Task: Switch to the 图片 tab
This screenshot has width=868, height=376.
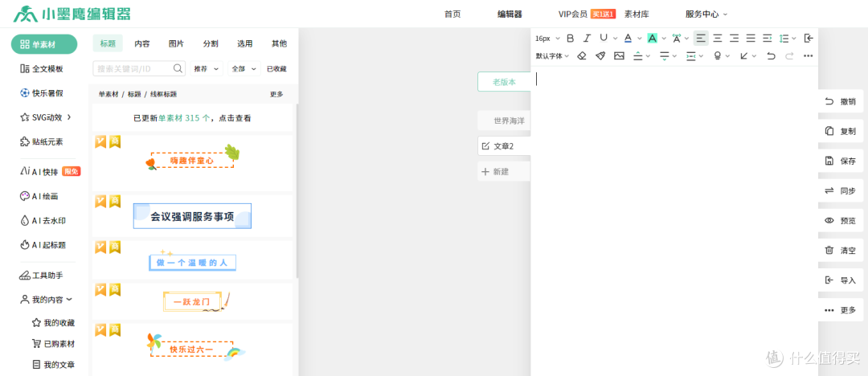Action: 177,43
